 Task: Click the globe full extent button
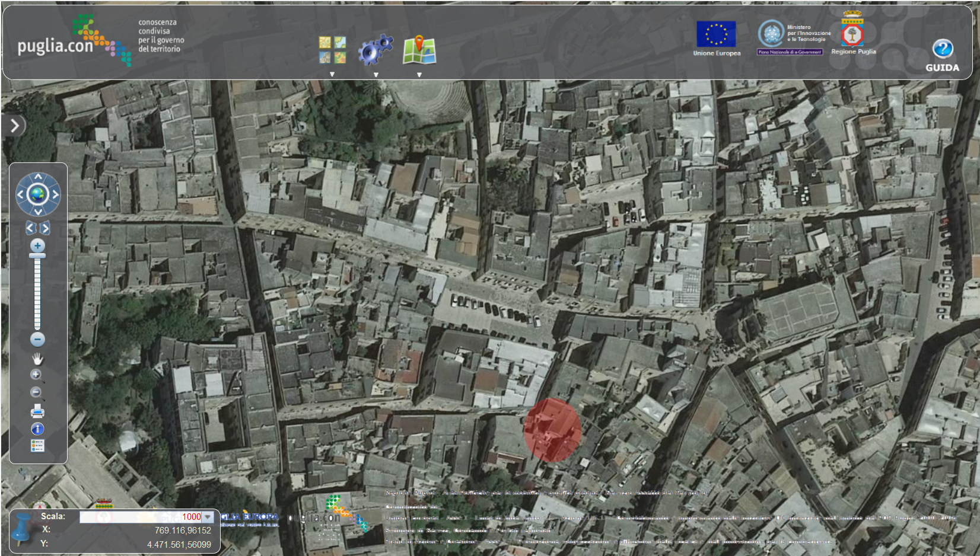pos(38,194)
